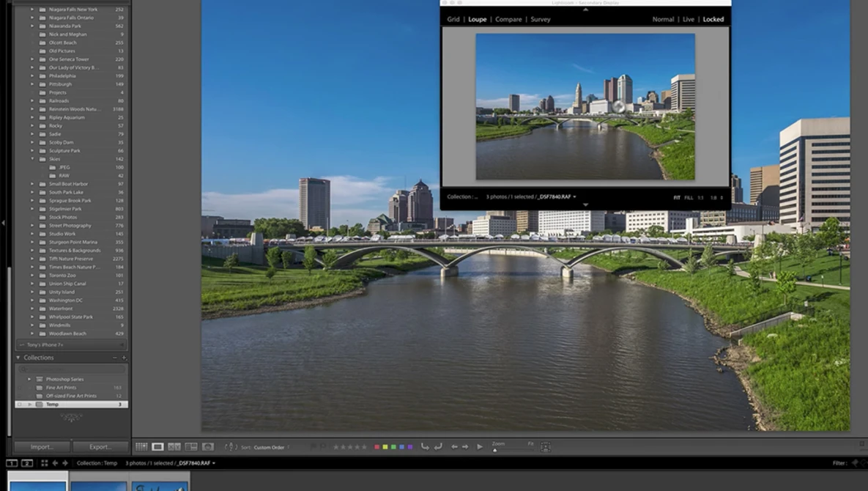Viewport: 868px width, 491px height.
Task: Click the crop frame tool icon at toolbar end
Action: click(x=545, y=447)
